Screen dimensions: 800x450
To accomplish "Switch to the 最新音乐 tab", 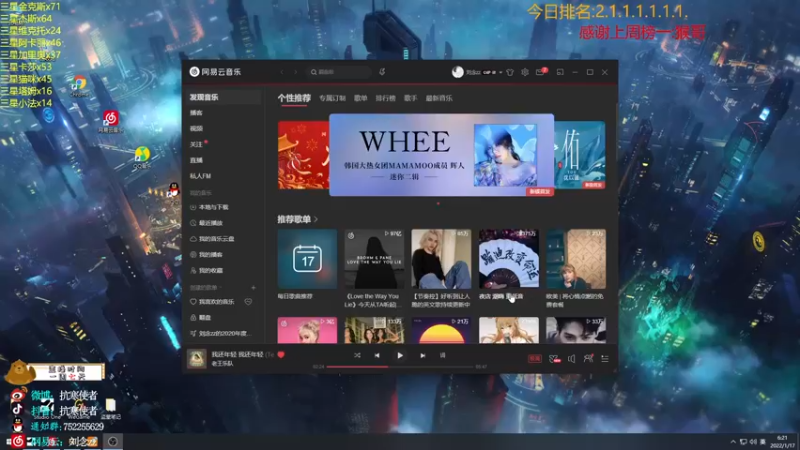I will 439,98.
